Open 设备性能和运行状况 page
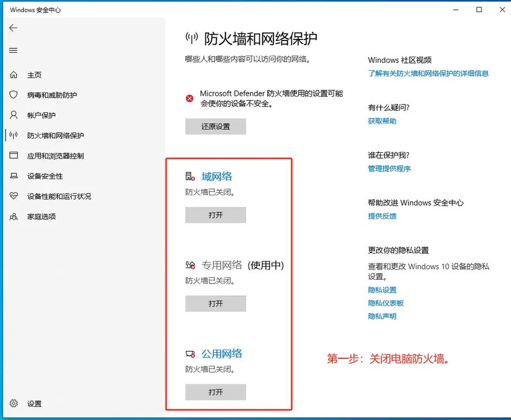The width and height of the screenshot is (511, 420). pyautogui.click(x=59, y=196)
